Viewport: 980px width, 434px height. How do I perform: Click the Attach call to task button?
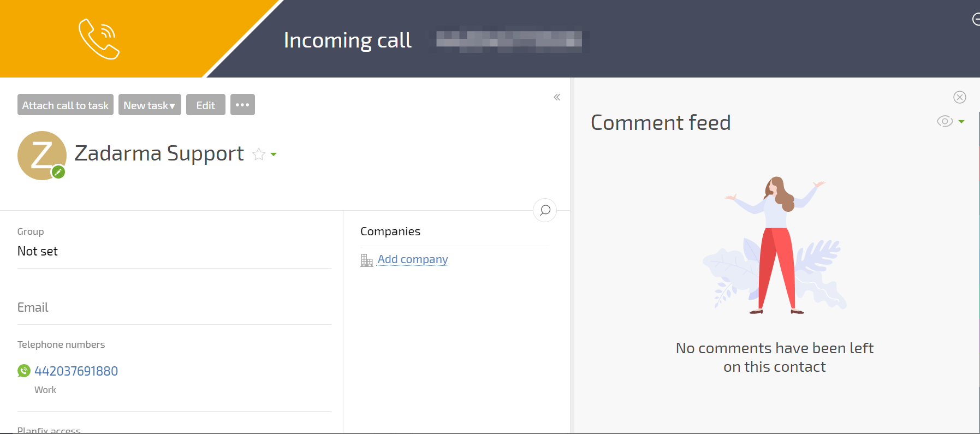click(x=66, y=105)
